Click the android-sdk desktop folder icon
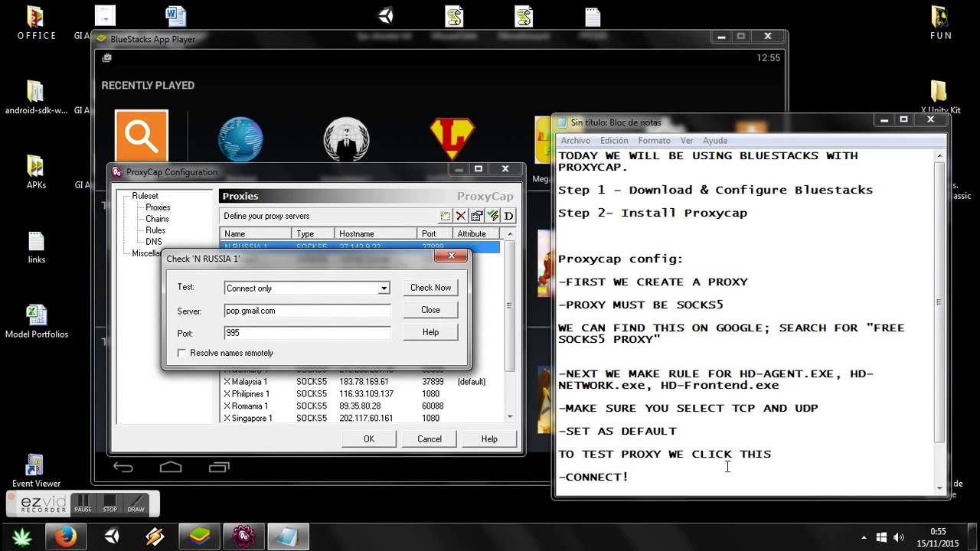Screen dimensions: 980x551 coord(36,97)
